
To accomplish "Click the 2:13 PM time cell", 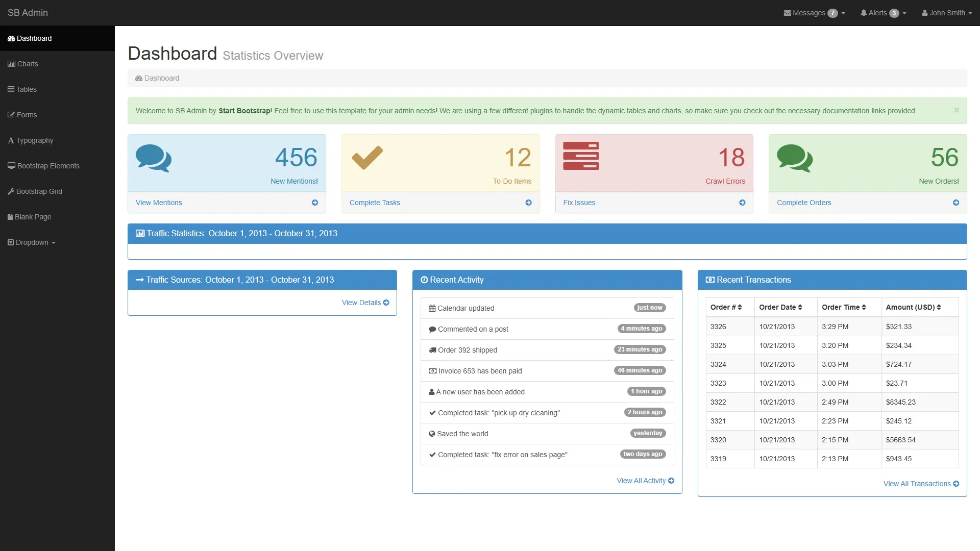I will (849, 459).
